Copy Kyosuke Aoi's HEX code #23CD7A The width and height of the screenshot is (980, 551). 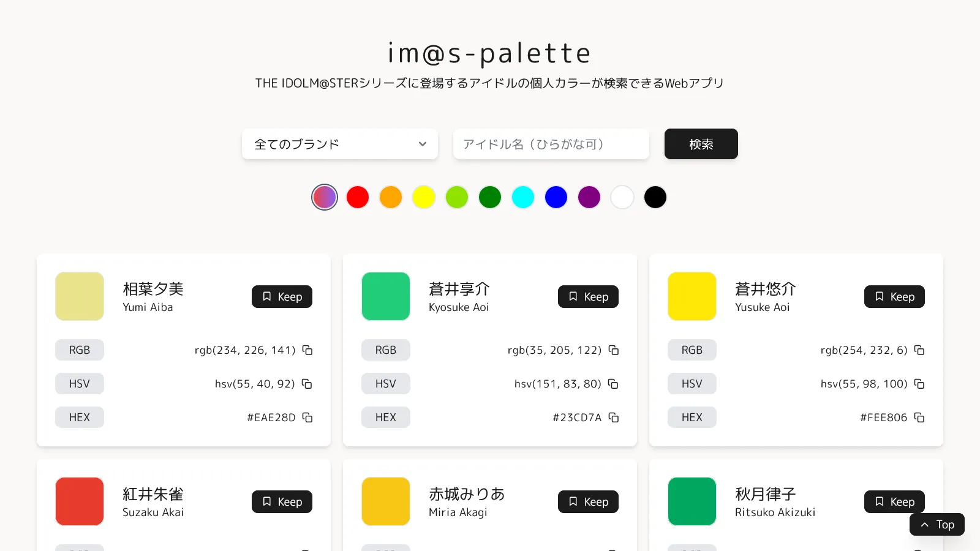(x=614, y=417)
